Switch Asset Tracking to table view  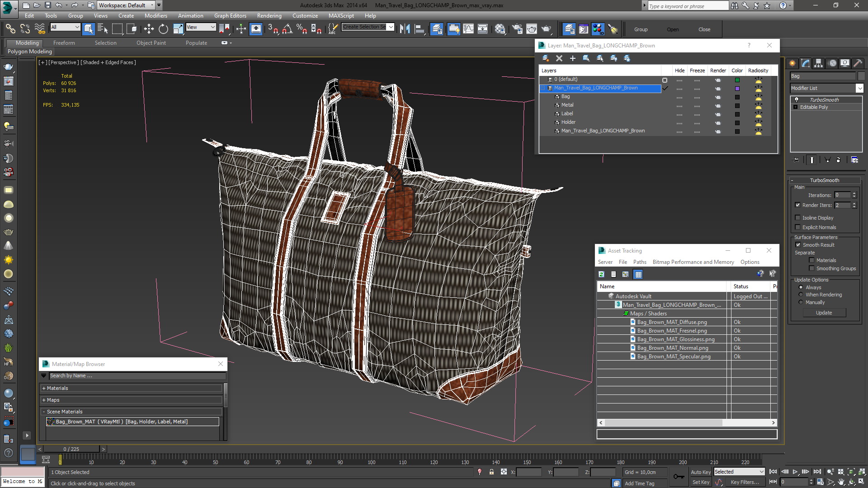(638, 274)
